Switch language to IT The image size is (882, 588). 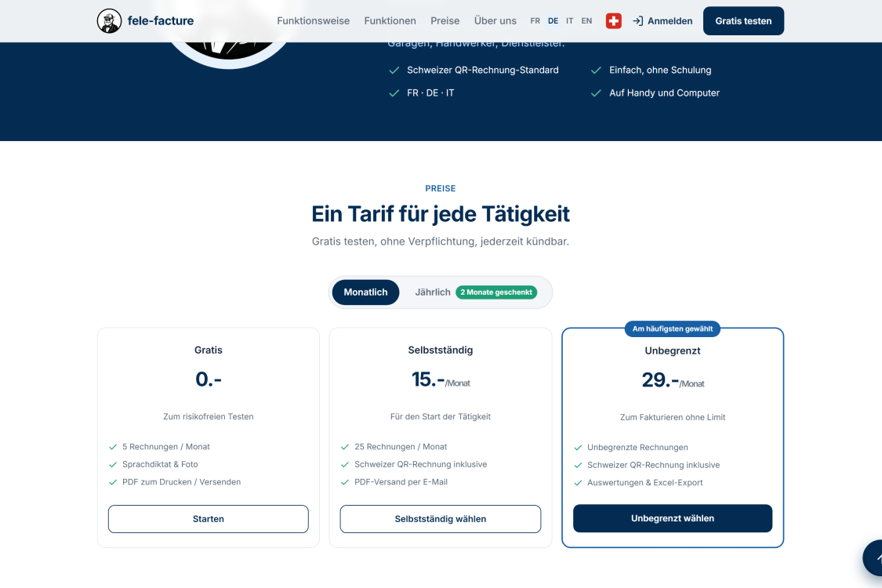point(570,21)
